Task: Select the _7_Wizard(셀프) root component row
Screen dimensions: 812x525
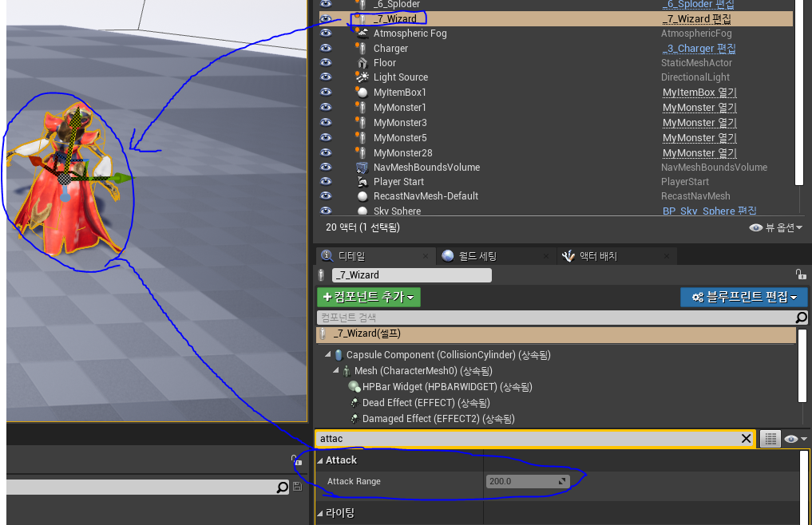Action: tap(557, 334)
